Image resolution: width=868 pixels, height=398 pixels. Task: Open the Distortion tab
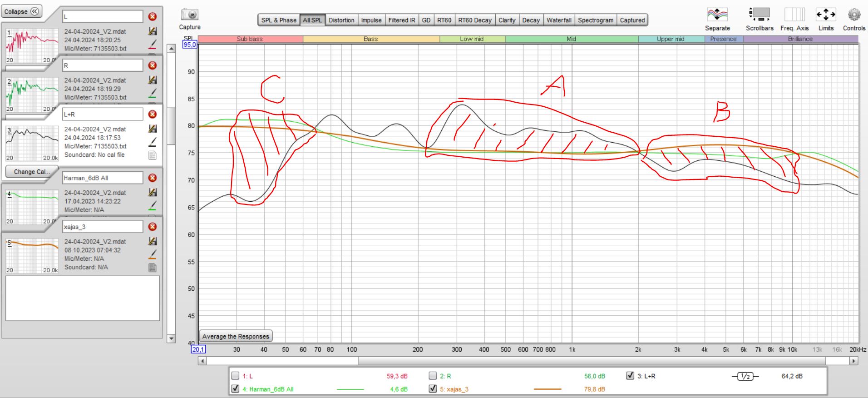tap(341, 20)
